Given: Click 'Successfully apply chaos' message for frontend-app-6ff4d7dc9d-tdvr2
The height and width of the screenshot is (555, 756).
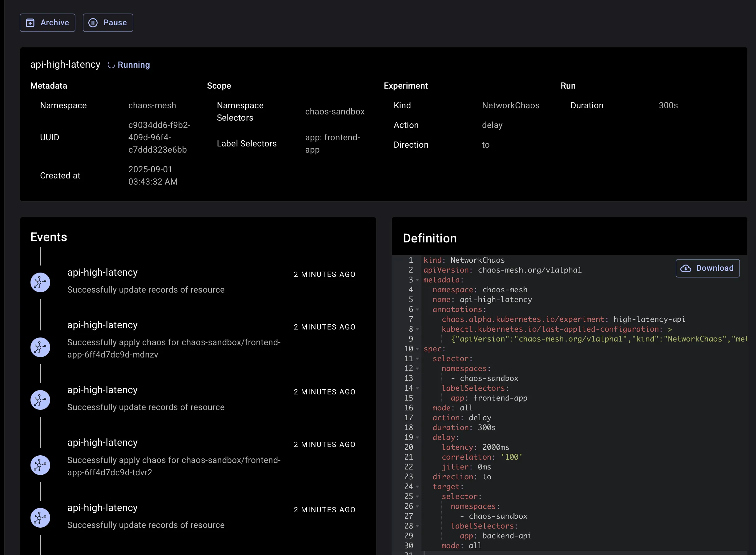Looking at the screenshot, I should point(174,466).
